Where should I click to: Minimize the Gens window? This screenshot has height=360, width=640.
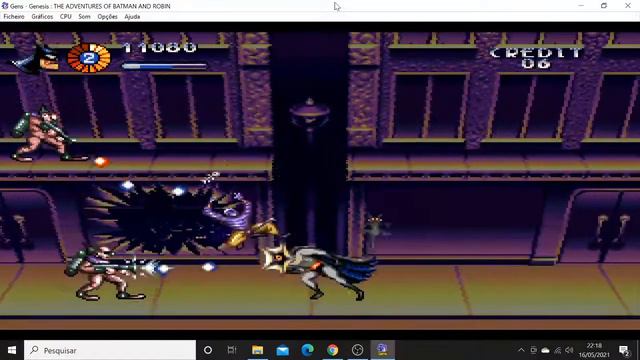point(581,6)
